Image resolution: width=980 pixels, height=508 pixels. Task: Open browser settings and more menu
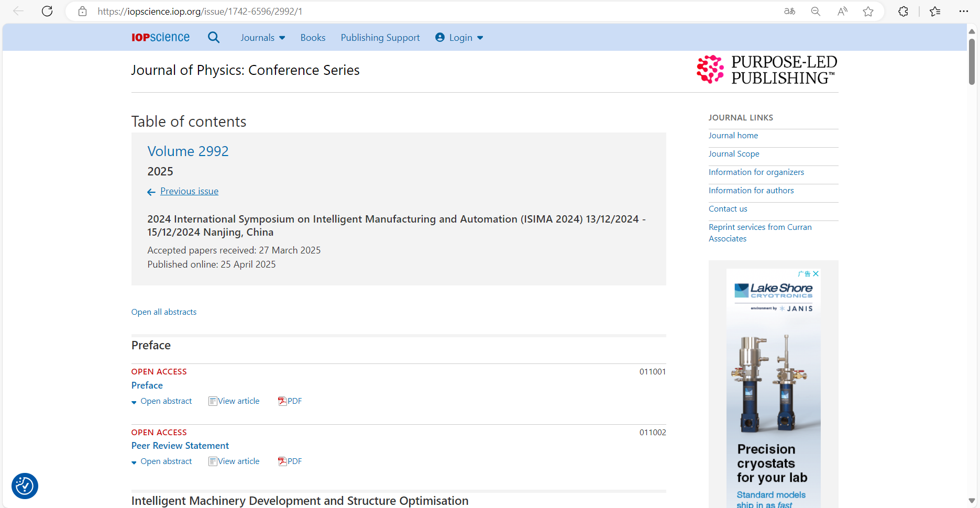coord(963,11)
